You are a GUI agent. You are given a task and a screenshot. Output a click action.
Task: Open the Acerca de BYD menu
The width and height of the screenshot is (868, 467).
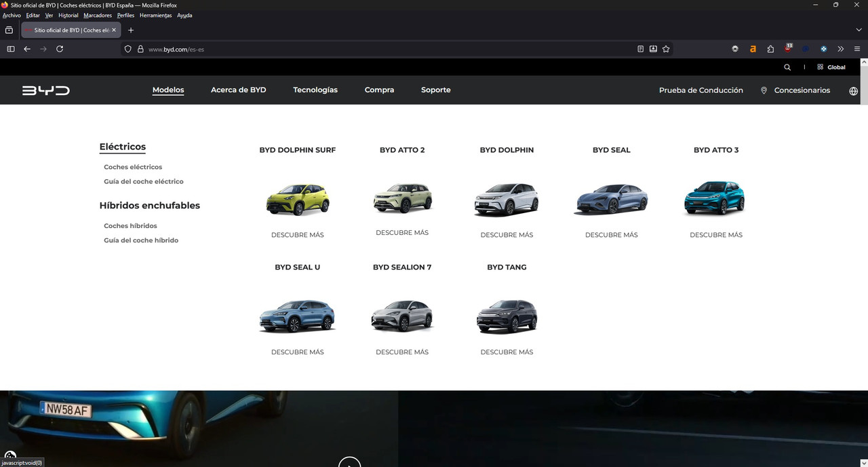pyautogui.click(x=238, y=90)
